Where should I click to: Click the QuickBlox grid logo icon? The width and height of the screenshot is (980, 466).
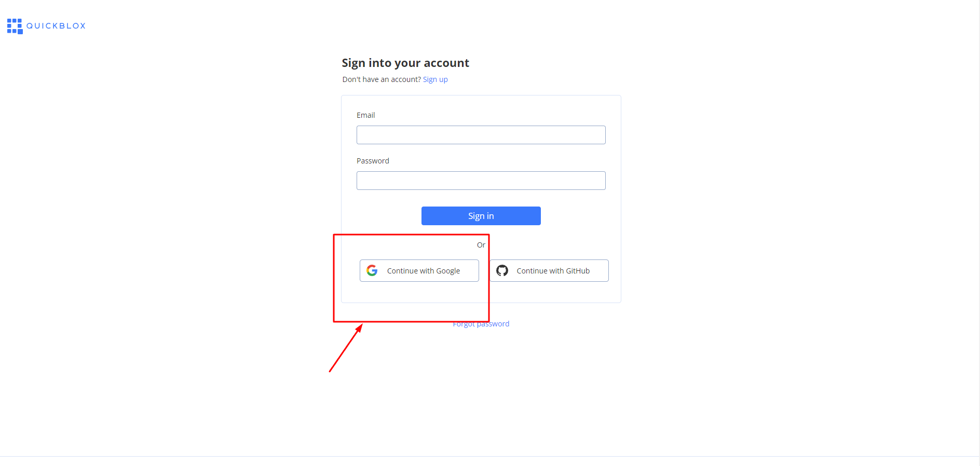click(x=15, y=26)
